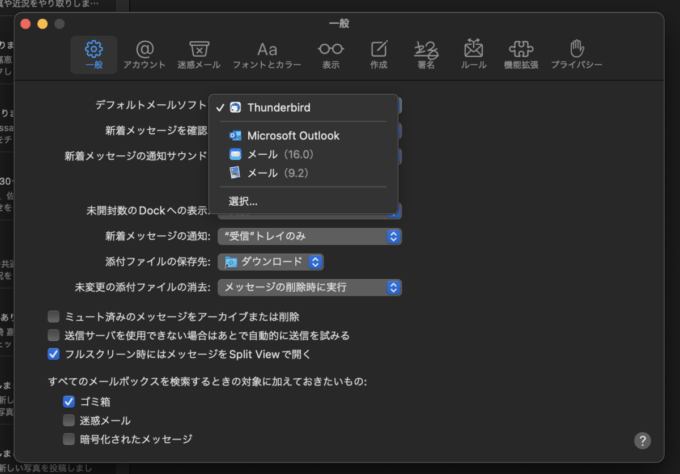Select Microsoft Outlook from the list
Image resolution: width=680 pixels, height=474 pixels.
(x=303, y=136)
